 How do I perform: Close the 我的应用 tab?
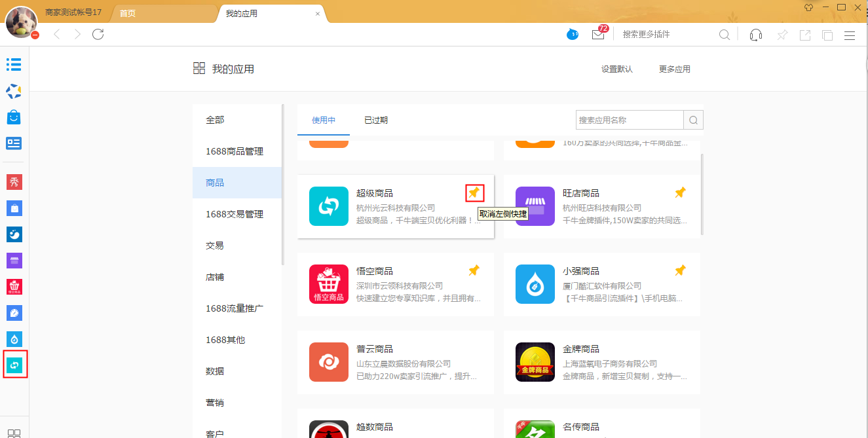point(318,14)
